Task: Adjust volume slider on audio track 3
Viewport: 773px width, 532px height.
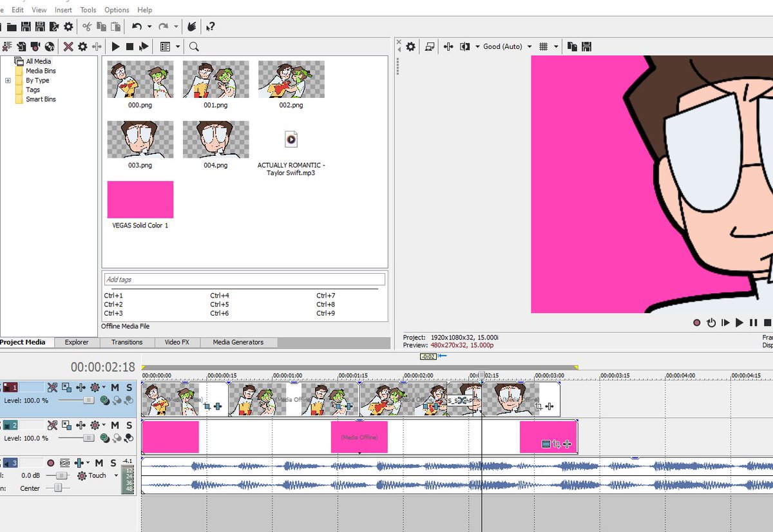Action: 61,475
